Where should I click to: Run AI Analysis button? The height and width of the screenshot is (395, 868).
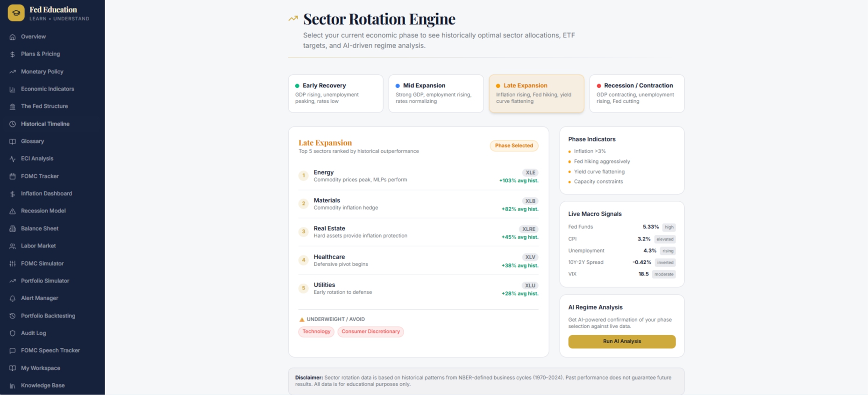click(x=622, y=341)
